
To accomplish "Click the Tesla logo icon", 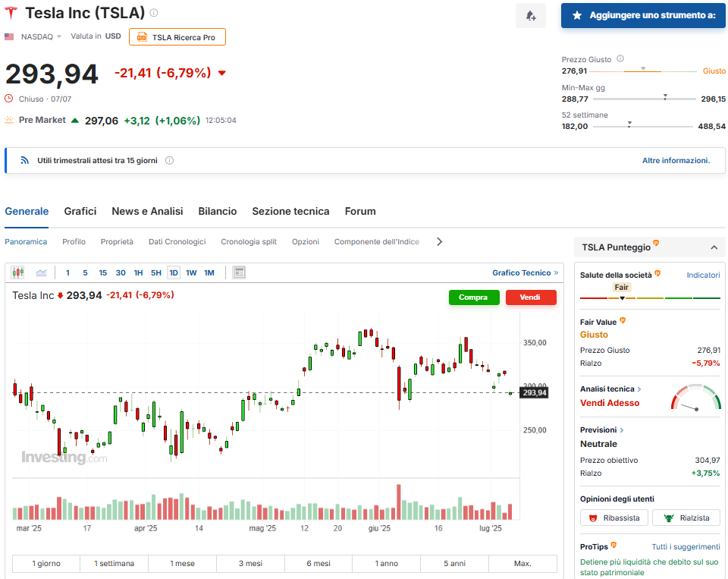I will pos(11,13).
